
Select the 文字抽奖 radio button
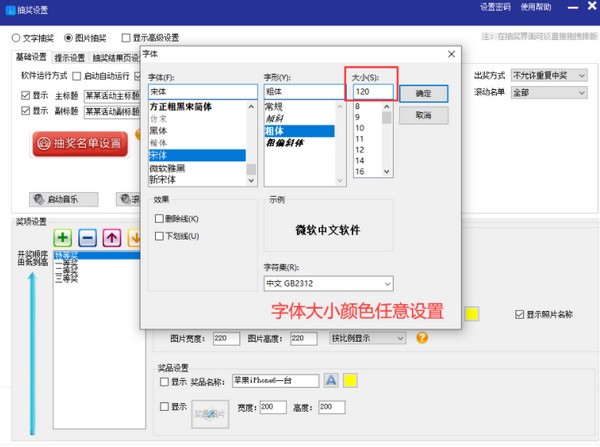tap(16, 38)
